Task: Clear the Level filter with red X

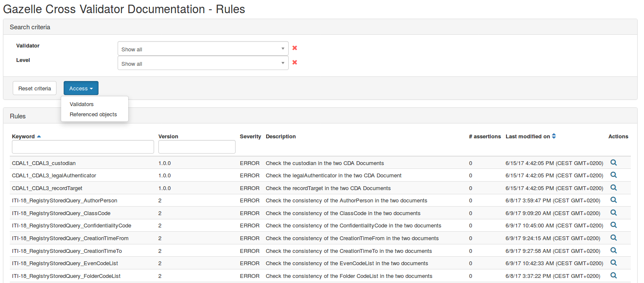Action: tap(295, 62)
